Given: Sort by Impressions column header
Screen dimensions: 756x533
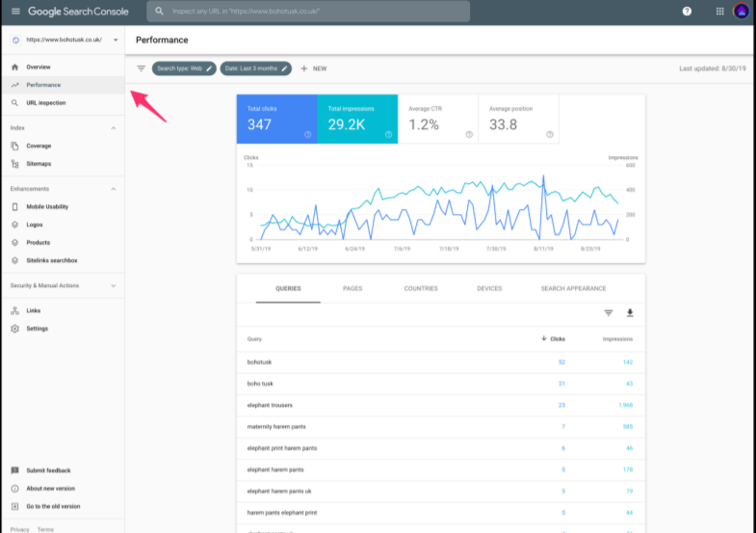Looking at the screenshot, I should (x=617, y=339).
